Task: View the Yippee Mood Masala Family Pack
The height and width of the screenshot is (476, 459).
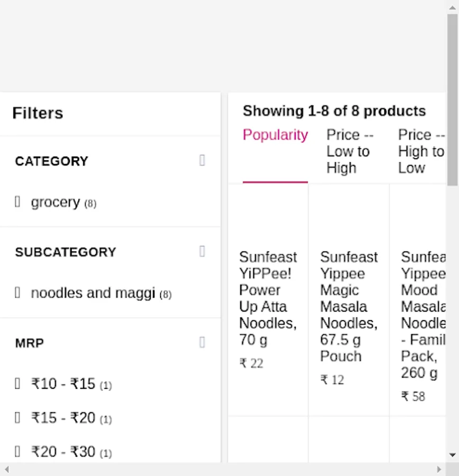Action: tap(423, 315)
